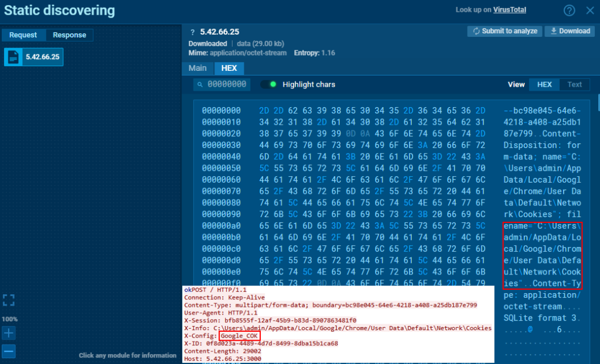Select the HEX tab next to Main
Viewport: 600px width, 364px height.
point(229,68)
